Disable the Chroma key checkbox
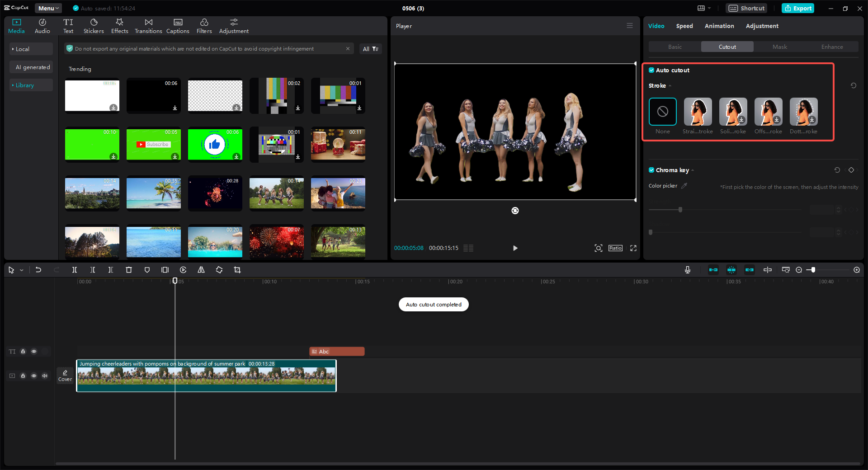 pos(651,170)
